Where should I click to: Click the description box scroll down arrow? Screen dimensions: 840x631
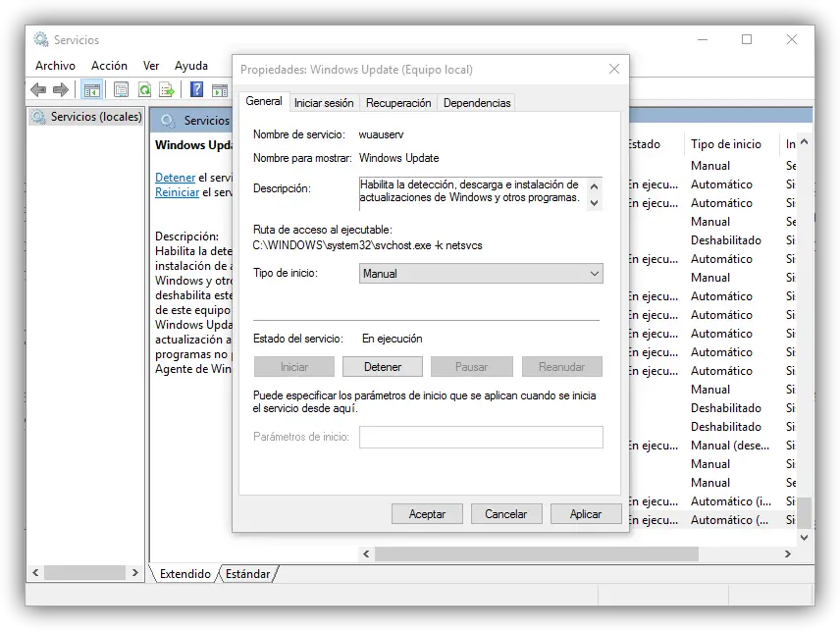click(x=594, y=202)
